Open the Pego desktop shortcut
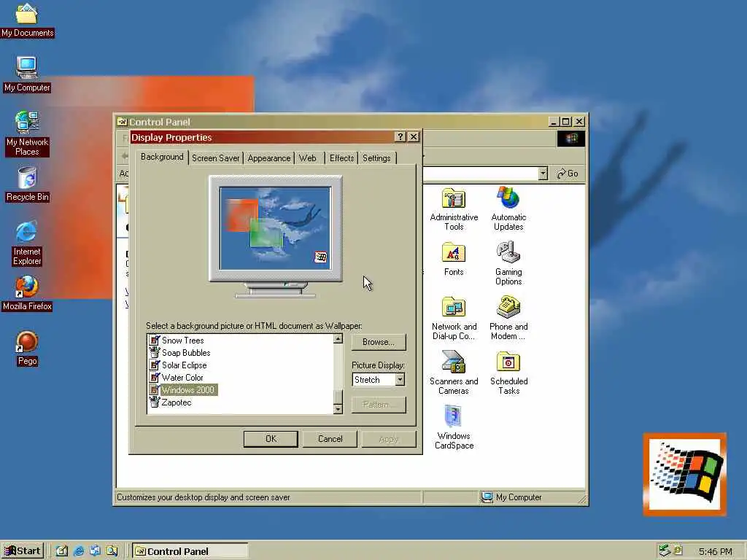 [27, 348]
